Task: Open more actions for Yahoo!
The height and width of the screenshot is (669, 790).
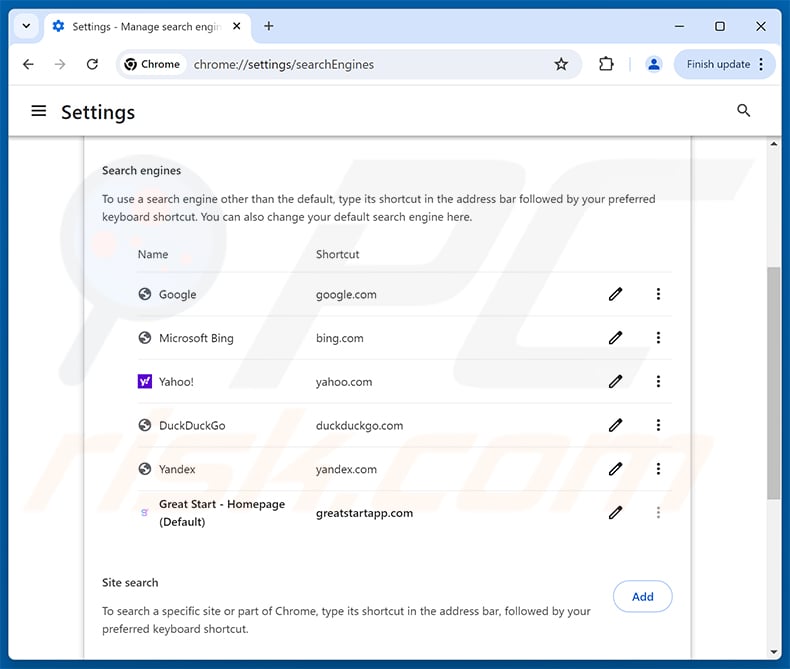Action: click(x=658, y=381)
